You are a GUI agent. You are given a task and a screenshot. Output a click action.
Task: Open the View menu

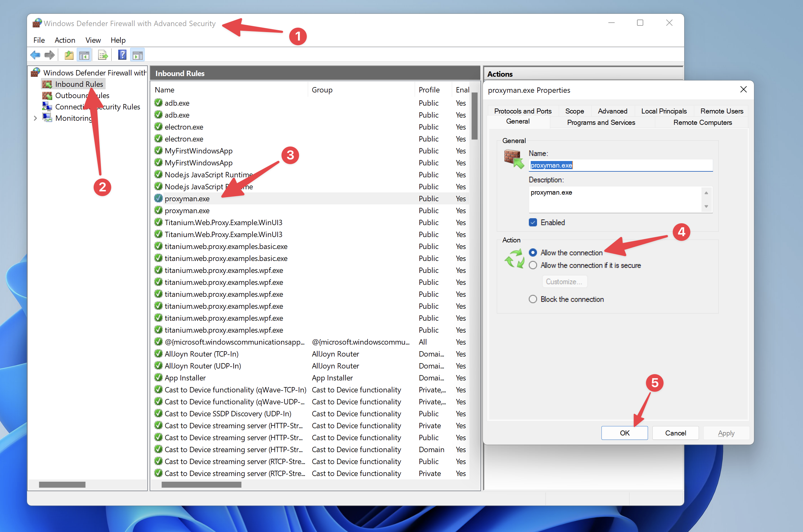point(93,40)
